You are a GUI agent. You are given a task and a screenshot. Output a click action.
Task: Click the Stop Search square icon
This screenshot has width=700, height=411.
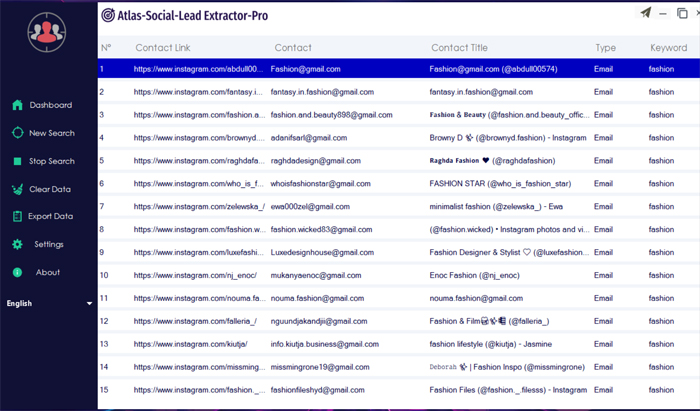pos(17,161)
